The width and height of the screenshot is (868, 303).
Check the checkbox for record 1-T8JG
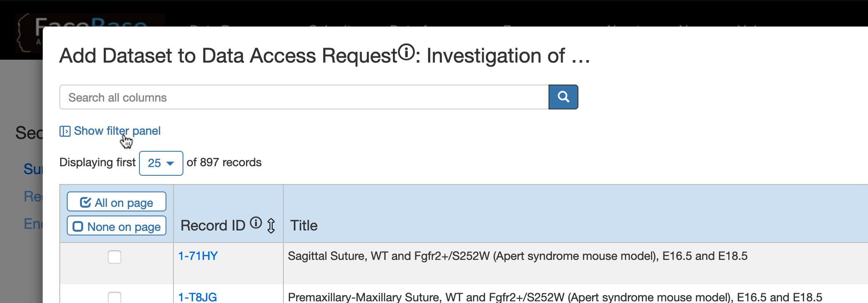pos(115,298)
